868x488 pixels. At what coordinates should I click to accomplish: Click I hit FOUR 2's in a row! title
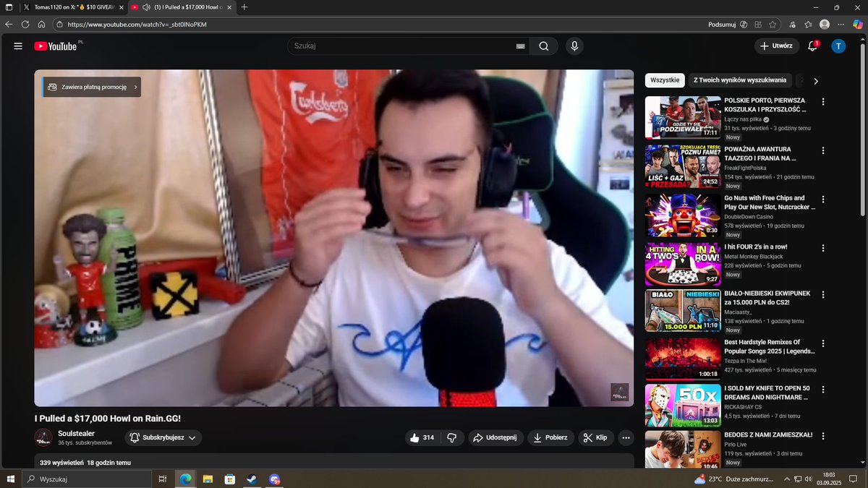point(756,247)
